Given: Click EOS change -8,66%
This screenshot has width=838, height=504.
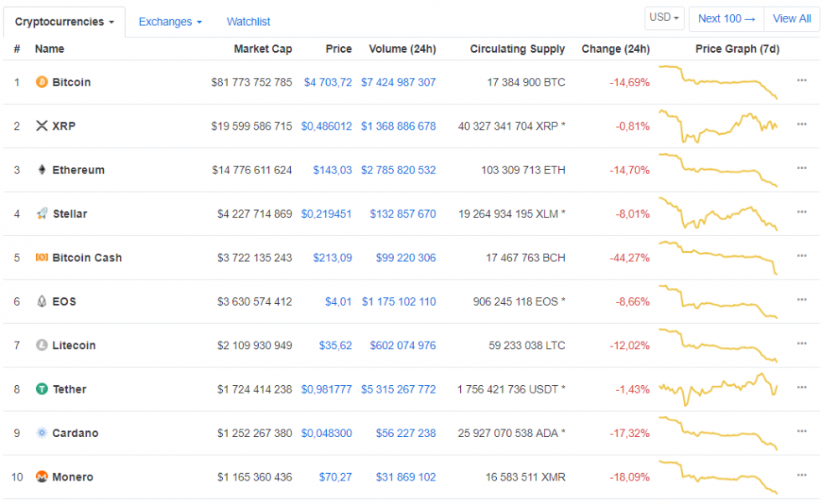Looking at the screenshot, I should [633, 301].
